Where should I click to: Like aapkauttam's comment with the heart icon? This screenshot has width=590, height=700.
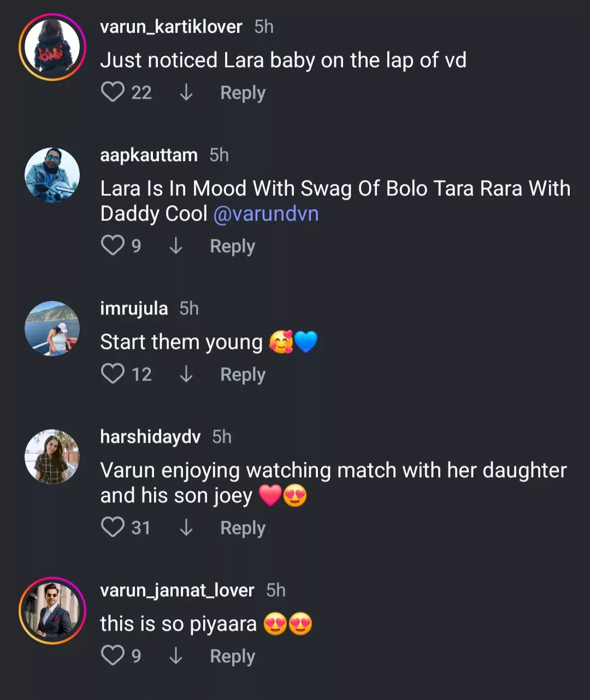click(x=113, y=246)
